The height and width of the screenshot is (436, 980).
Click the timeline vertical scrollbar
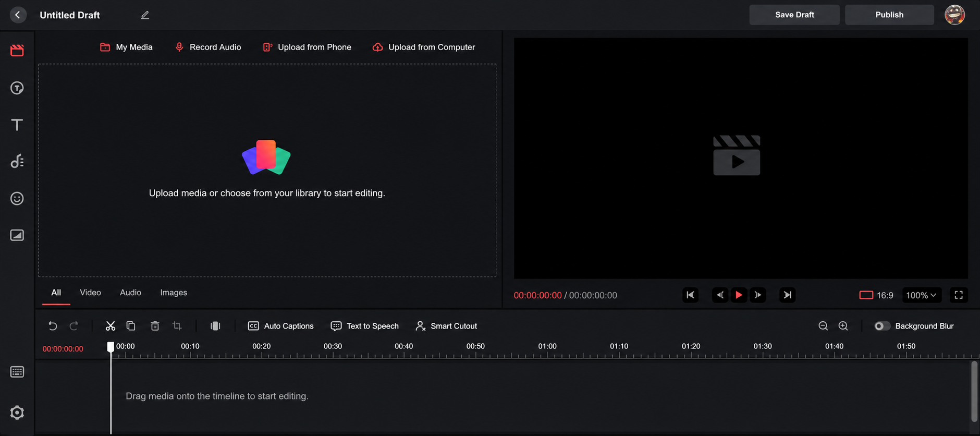tap(974, 391)
